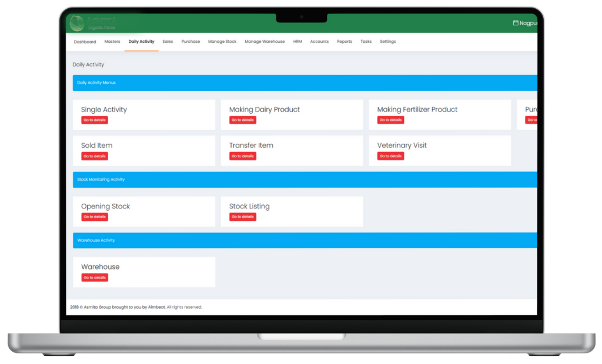
Task: Open the Accounts menu
Action: pos(319,41)
